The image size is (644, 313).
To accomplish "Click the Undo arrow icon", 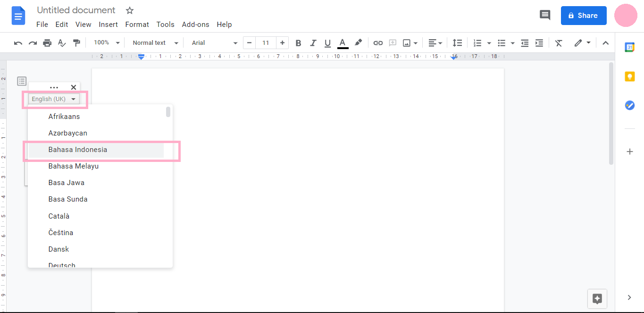I will [18, 43].
